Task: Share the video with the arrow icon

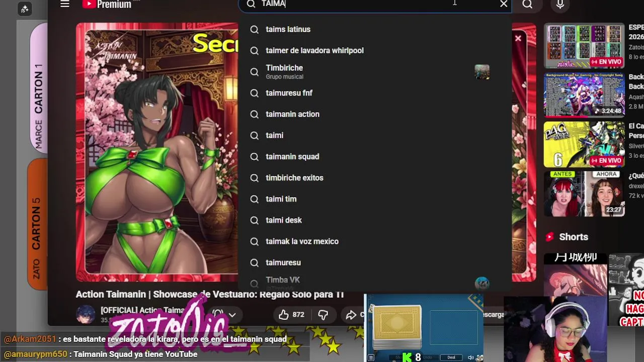Action: tap(351, 315)
